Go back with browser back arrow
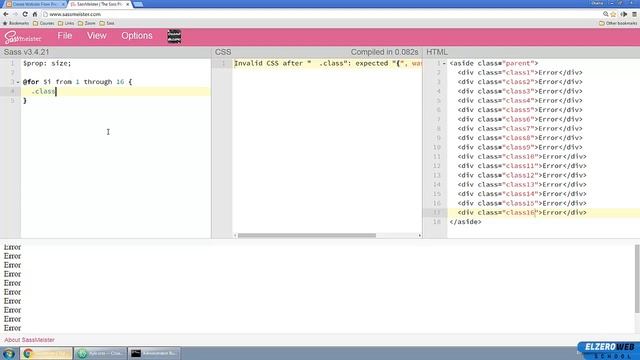Image resolution: width=640 pixels, height=360 pixels. tap(6, 14)
